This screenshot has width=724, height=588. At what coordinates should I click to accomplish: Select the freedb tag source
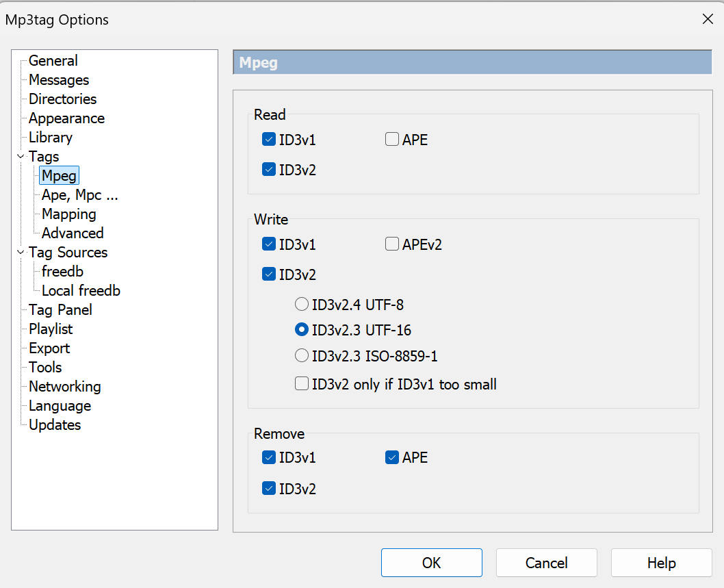click(x=62, y=272)
